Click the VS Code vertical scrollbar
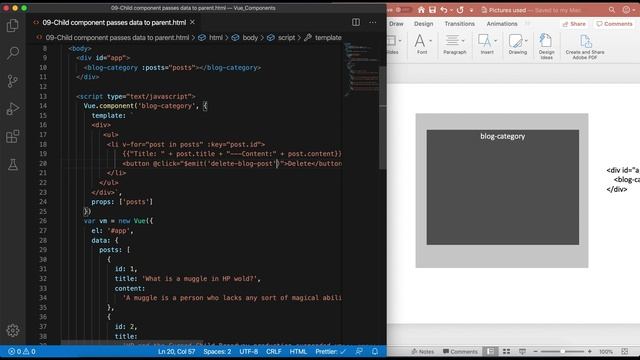 (383, 118)
